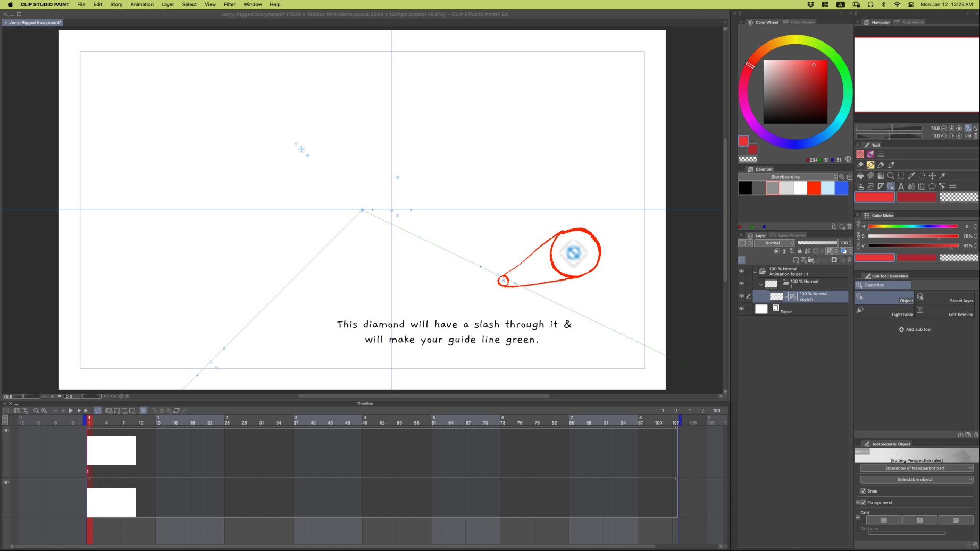Image resolution: width=980 pixels, height=551 pixels.
Task: Toggle the timeline loop playback icon
Action: tap(98, 411)
